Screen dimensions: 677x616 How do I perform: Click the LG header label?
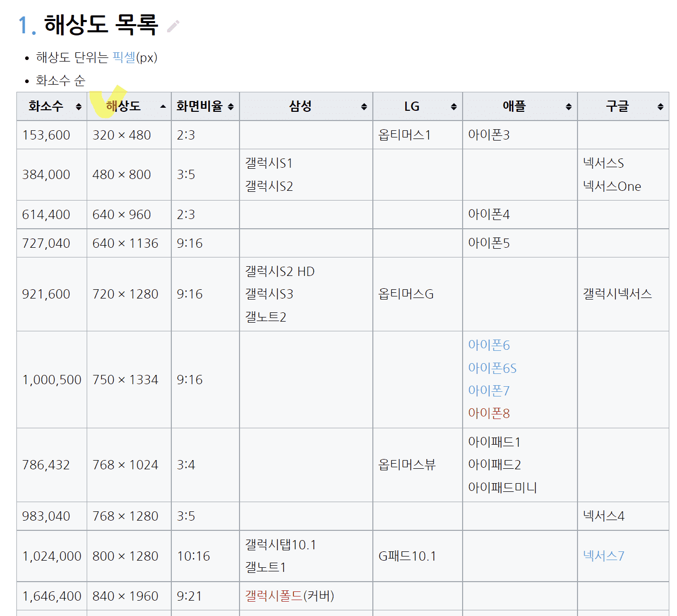pyautogui.click(x=412, y=106)
